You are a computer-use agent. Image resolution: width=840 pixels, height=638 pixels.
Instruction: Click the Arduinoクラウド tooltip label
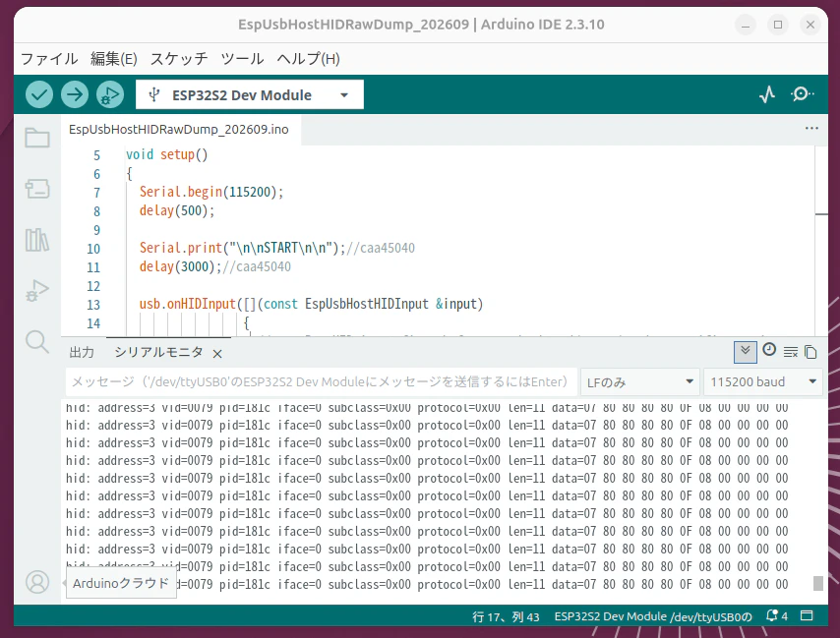coord(121,583)
